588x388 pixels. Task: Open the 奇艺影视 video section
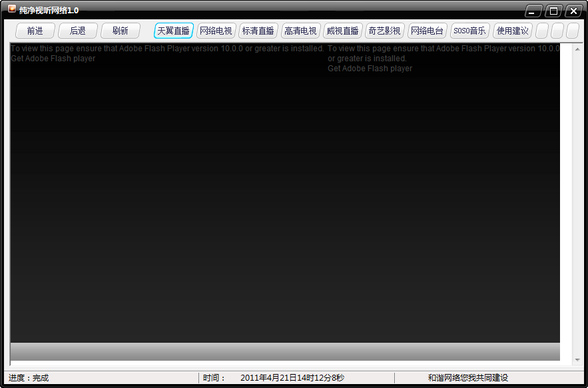[384, 30]
